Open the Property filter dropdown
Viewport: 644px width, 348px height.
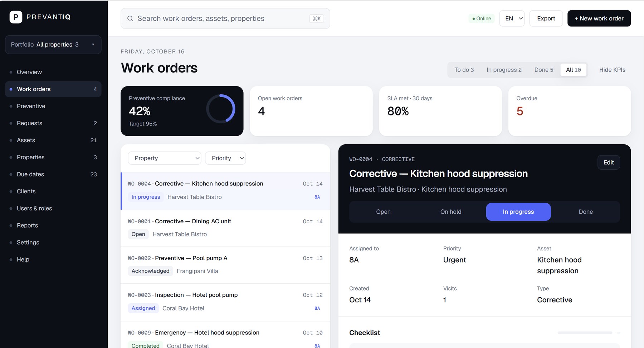pyautogui.click(x=165, y=158)
